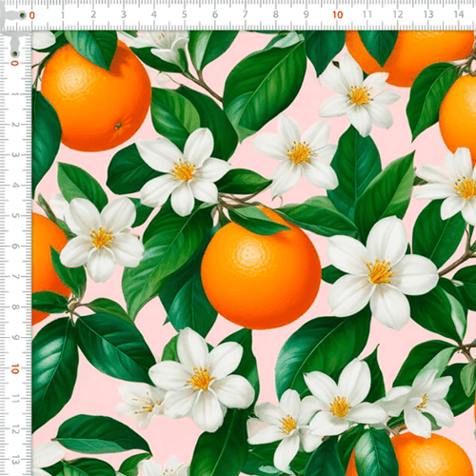Click the red 0 on the vertical ruler
The image size is (476, 476).
(14, 64)
